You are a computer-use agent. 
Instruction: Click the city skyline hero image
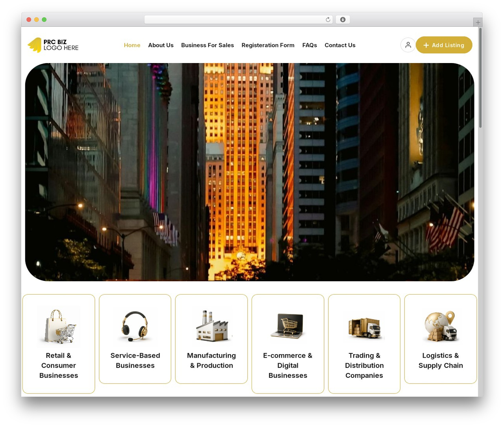tap(250, 172)
